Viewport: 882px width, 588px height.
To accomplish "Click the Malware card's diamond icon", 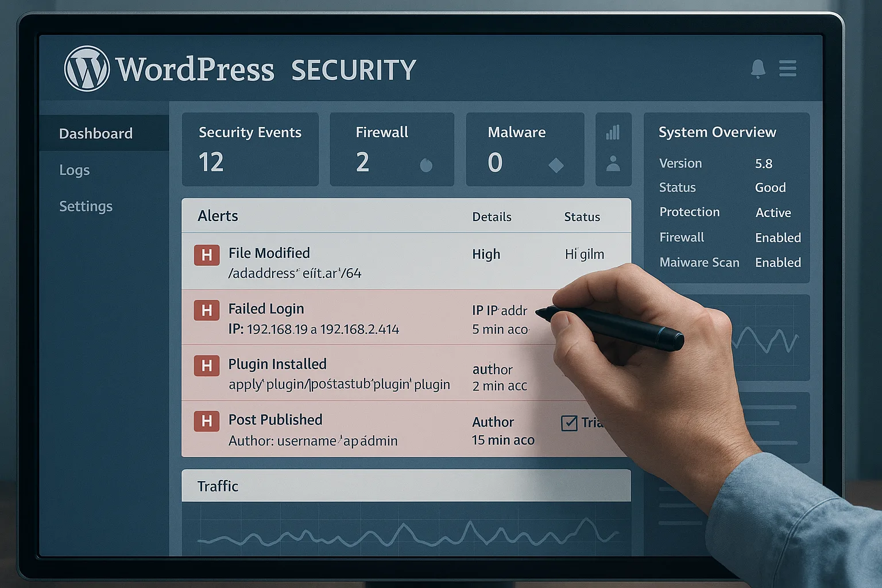I will click(x=556, y=165).
